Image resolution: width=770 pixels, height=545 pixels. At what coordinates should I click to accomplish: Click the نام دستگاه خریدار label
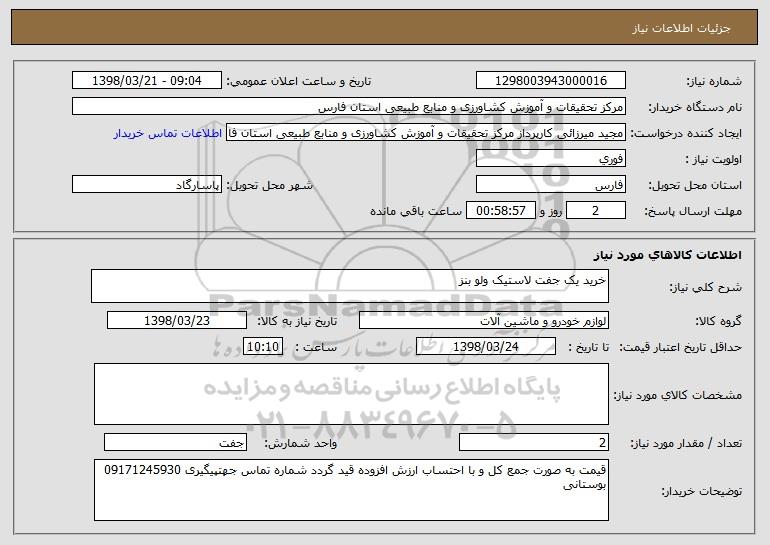pos(695,108)
